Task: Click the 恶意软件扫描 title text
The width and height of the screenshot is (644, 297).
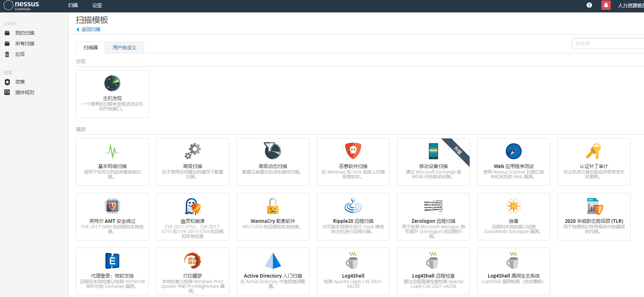Action: coord(353,166)
